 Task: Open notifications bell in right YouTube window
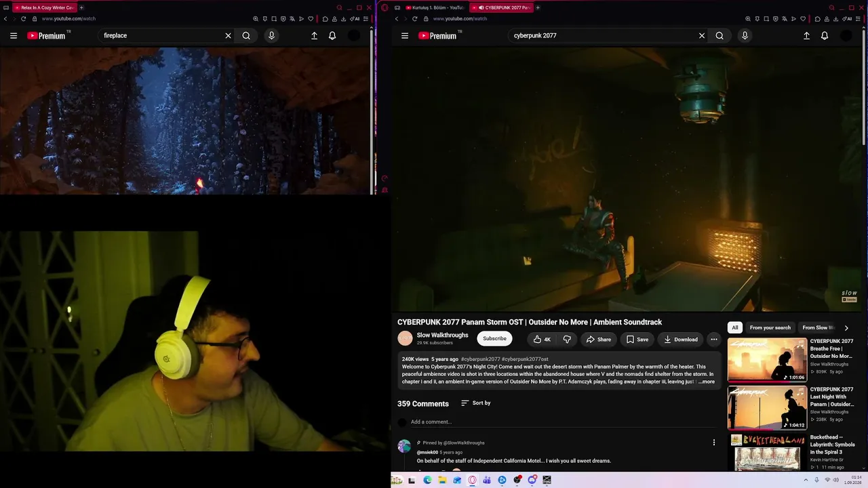[825, 36]
